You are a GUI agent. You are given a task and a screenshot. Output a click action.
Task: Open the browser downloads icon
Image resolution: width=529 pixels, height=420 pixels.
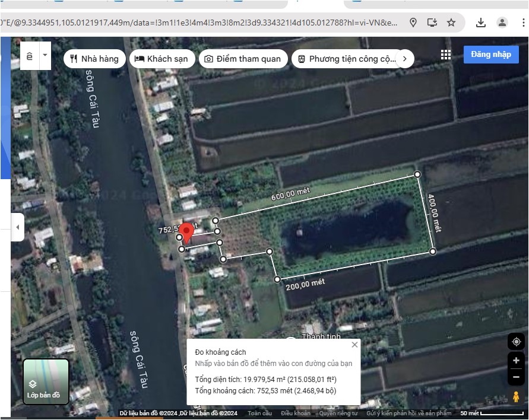point(481,23)
